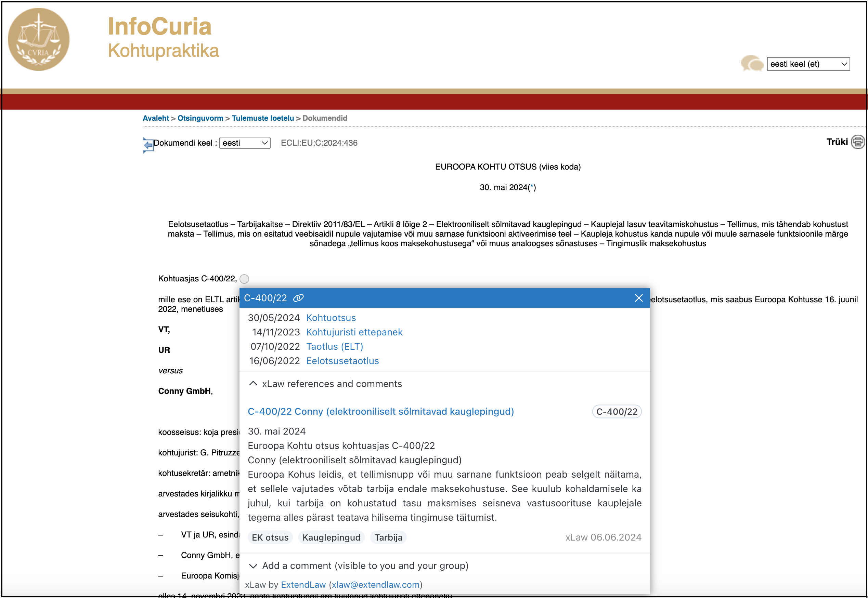The width and height of the screenshot is (868, 598).
Task: Open Tulemuste loetelu breadcrumb link
Action: click(262, 118)
